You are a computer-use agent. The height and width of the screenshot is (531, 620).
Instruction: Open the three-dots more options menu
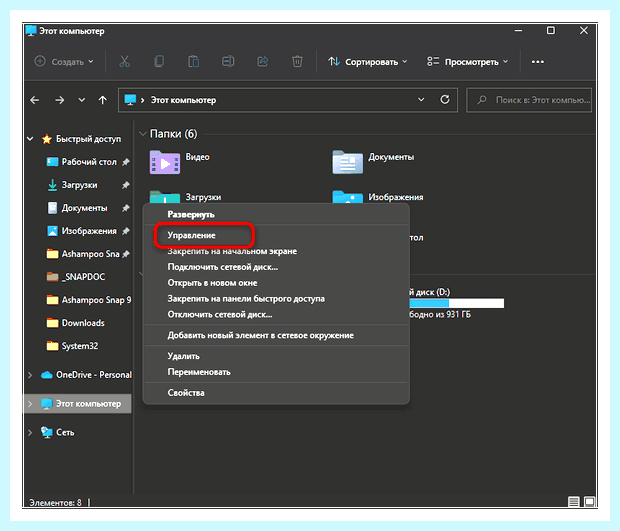(x=537, y=62)
